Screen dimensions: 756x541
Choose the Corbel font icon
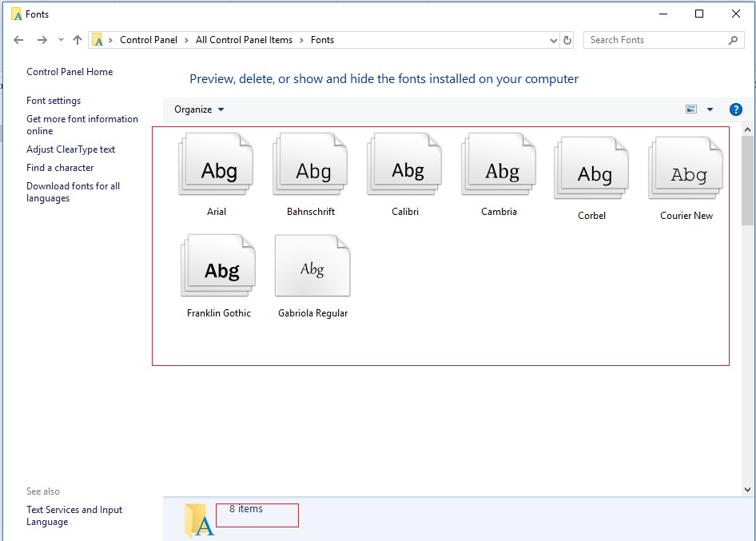592,170
